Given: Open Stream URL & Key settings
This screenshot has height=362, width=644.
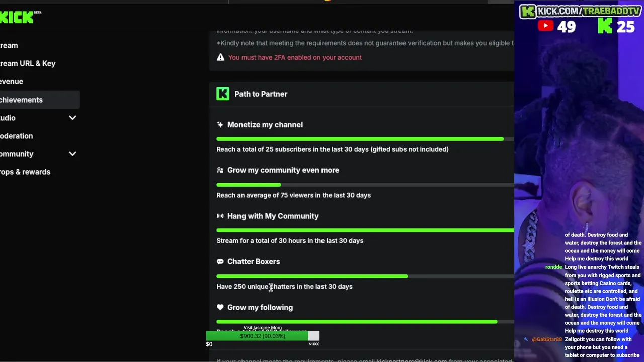Looking at the screenshot, I should (28, 63).
